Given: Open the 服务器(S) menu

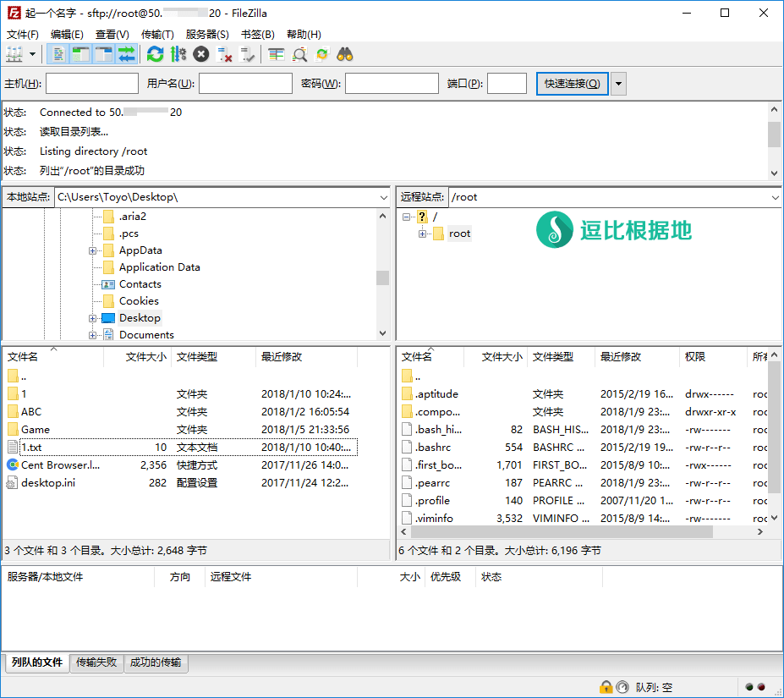Looking at the screenshot, I should tap(206, 35).
